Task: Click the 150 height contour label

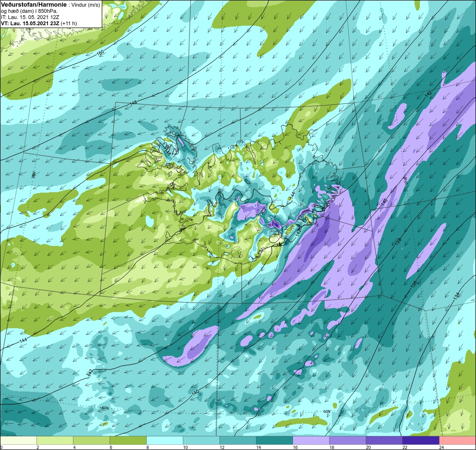Action: coord(100,52)
